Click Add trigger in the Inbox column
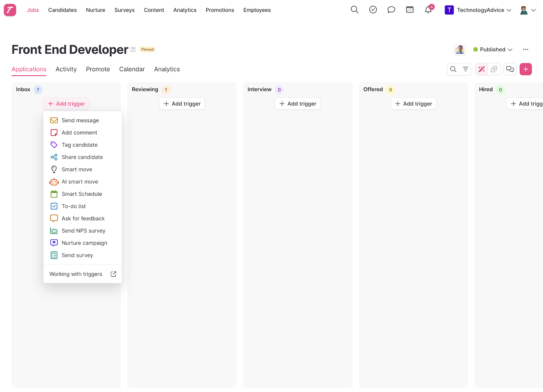The image size is (543, 392). (66, 104)
